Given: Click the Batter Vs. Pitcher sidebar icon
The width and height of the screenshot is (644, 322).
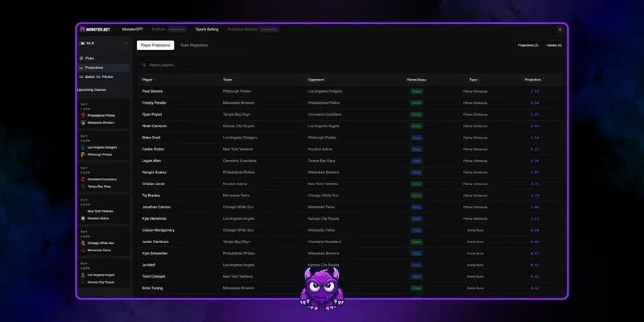Looking at the screenshot, I should click(x=81, y=76).
